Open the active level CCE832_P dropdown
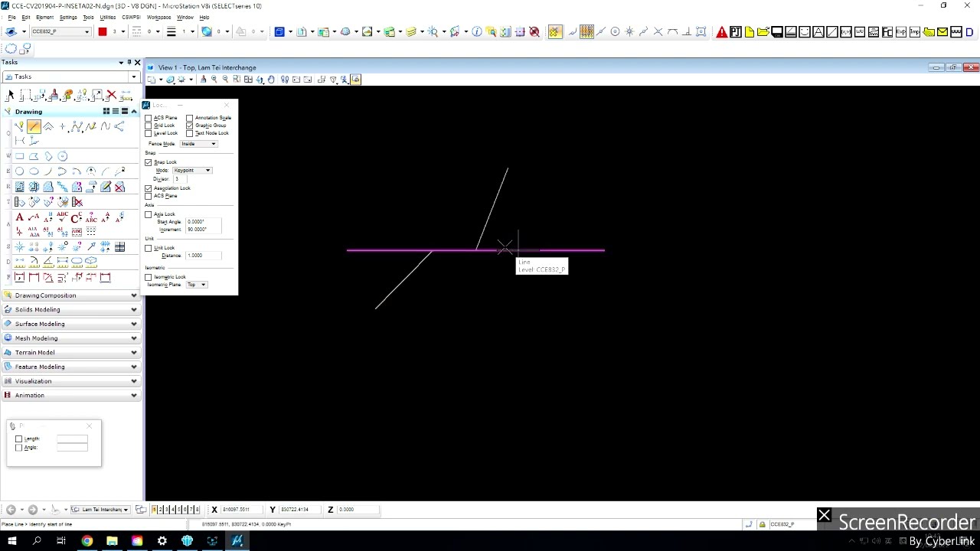The height and width of the screenshot is (551, 980). click(x=61, y=31)
